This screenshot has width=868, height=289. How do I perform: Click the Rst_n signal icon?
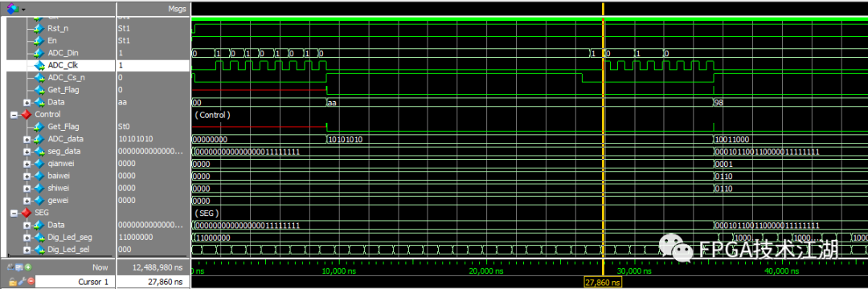(39, 29)
